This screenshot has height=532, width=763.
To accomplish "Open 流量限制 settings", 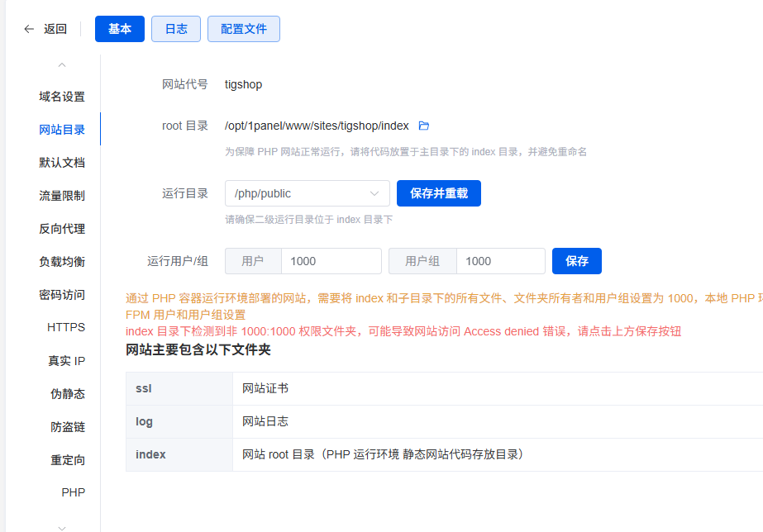I will point(62,196).
